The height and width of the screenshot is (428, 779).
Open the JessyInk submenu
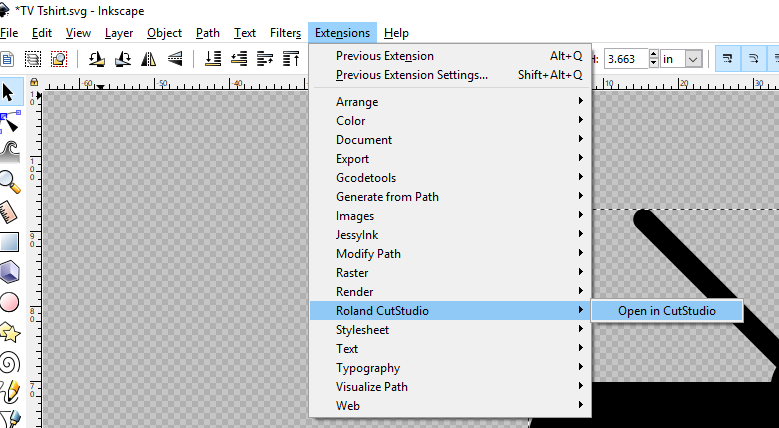point(450,235)
